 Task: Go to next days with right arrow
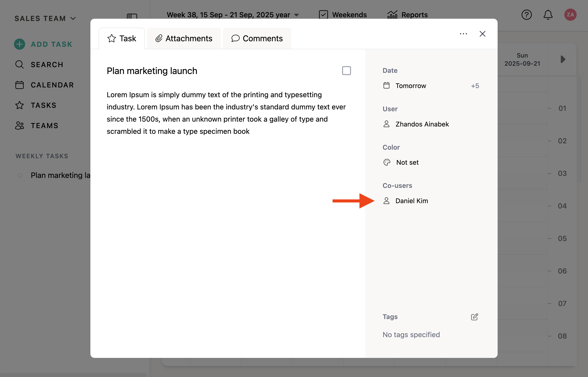[563, 59]
